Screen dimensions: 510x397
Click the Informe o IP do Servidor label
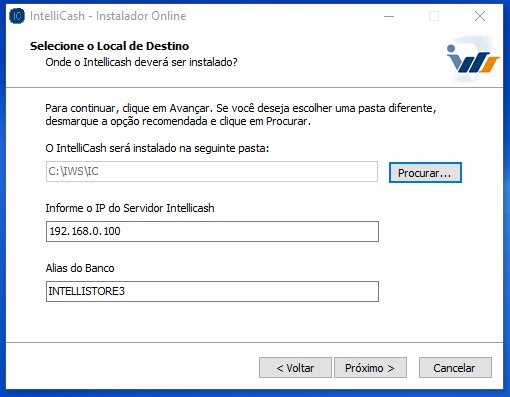click(x=130, y=208)
